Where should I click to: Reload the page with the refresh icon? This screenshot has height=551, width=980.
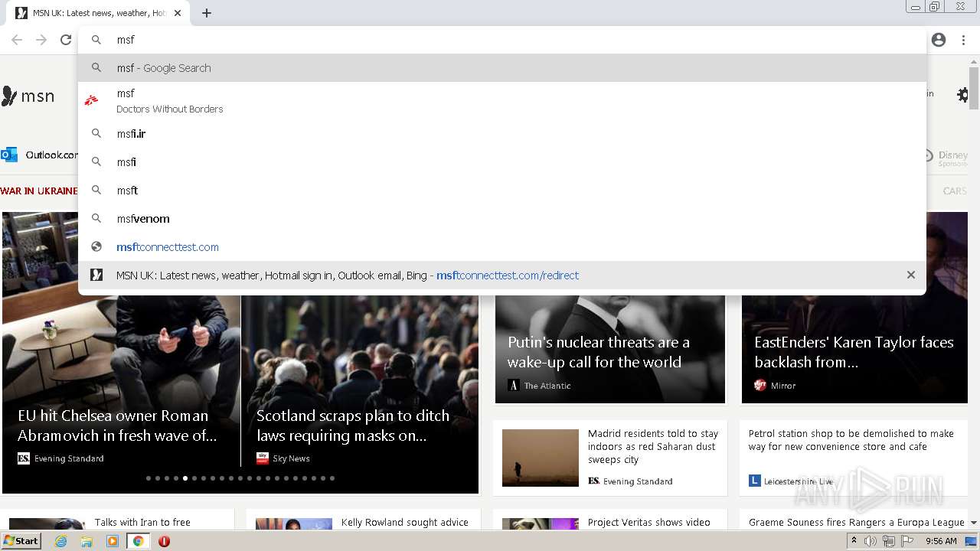click(66, 40)
